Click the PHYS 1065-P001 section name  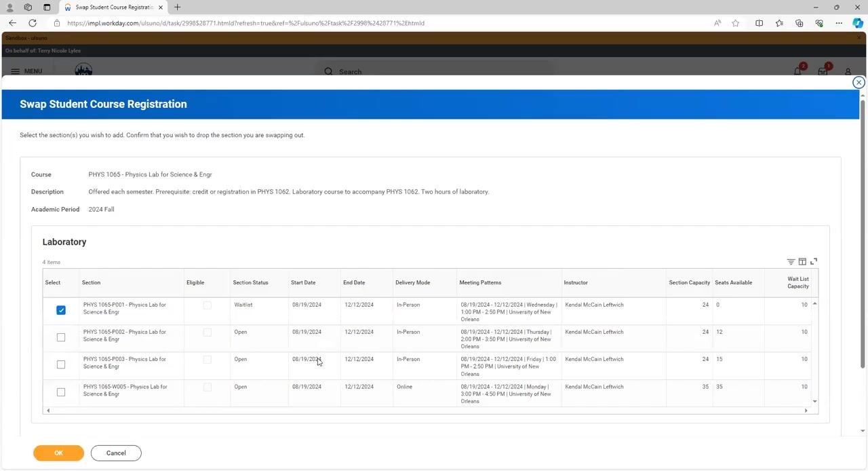[x=125, y=308]
